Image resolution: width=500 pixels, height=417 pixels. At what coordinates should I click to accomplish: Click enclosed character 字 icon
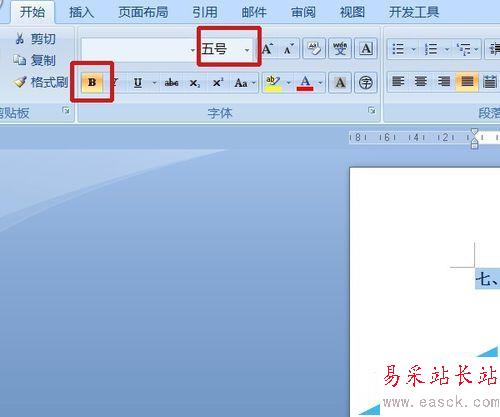[366, 82]
